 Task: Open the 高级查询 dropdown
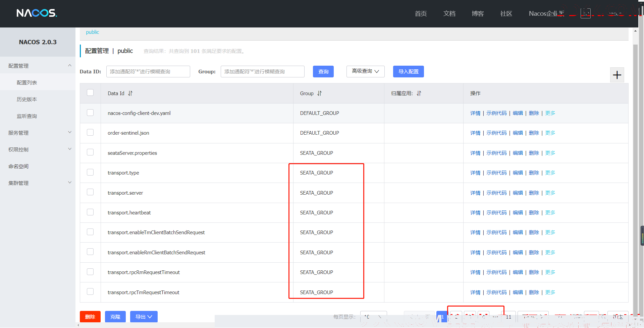[365, 71]
